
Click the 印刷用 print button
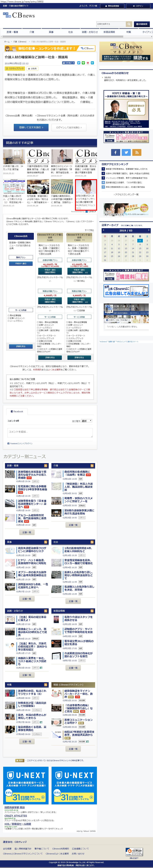[x=32, y=68]
